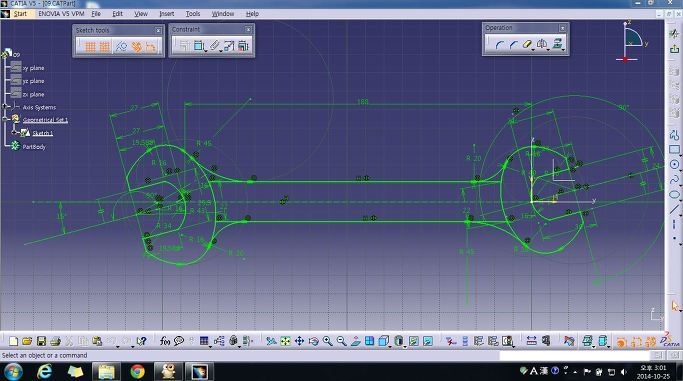Viewport: 683px width, 381px height.
Task: Select the Ellipse tool in right toolbar
Action: 674,194
